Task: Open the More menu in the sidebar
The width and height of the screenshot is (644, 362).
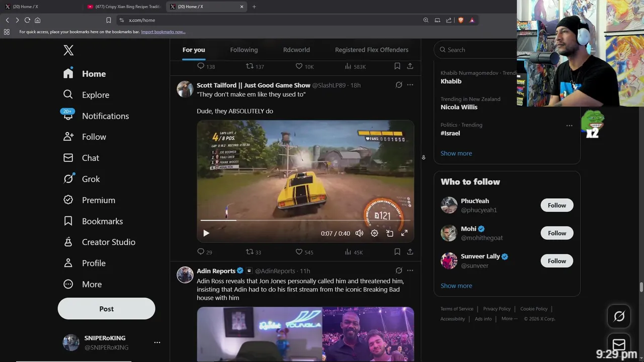Action: (x=83, y=285)
